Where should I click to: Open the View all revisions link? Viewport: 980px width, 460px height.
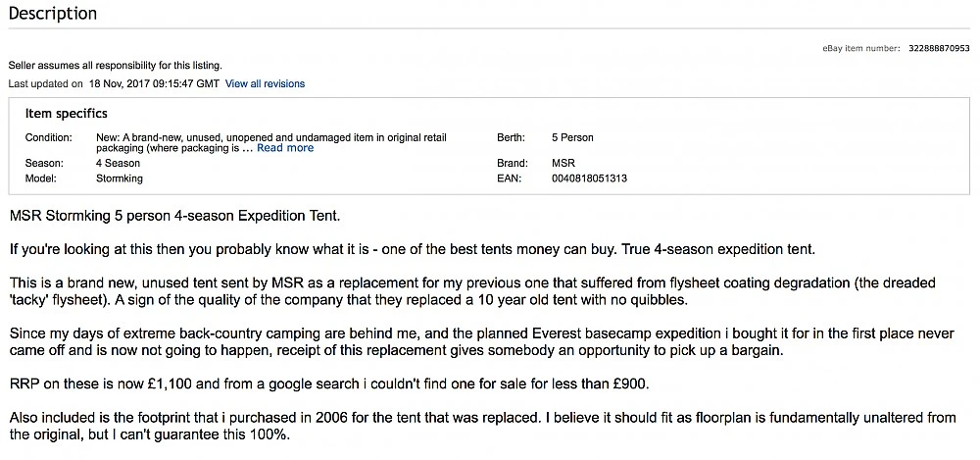pyautogui.click(x=265, y=84)
